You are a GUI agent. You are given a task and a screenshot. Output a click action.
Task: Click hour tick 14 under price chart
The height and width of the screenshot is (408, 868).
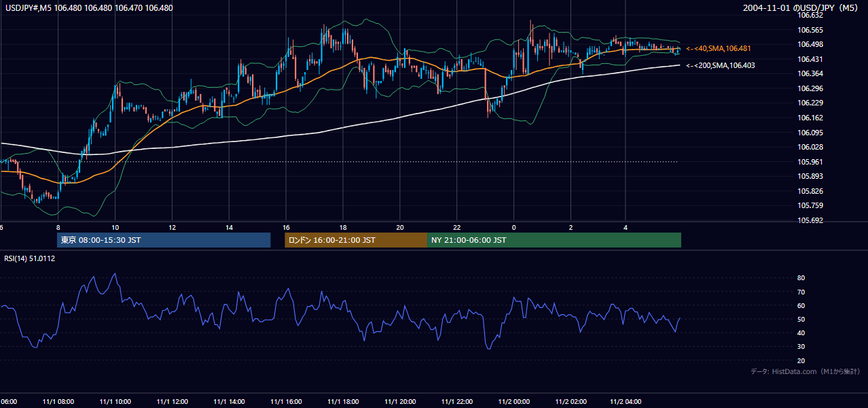tap(230, 227)
